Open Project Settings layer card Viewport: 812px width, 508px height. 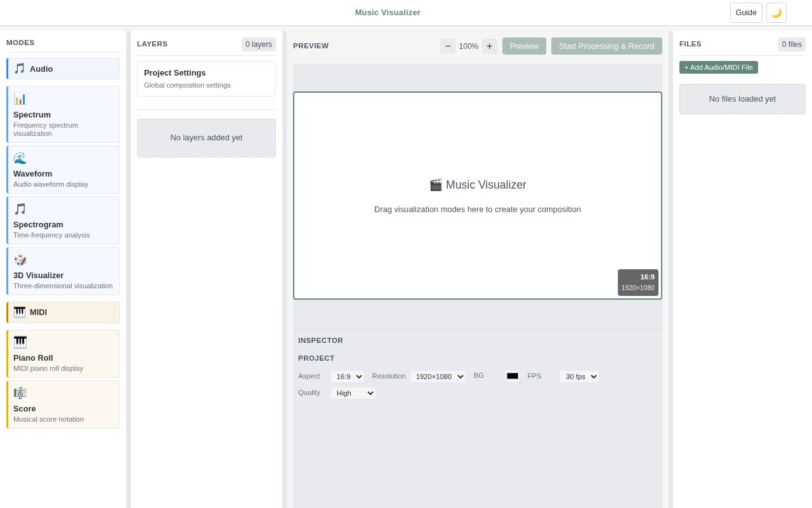point(206,79)
